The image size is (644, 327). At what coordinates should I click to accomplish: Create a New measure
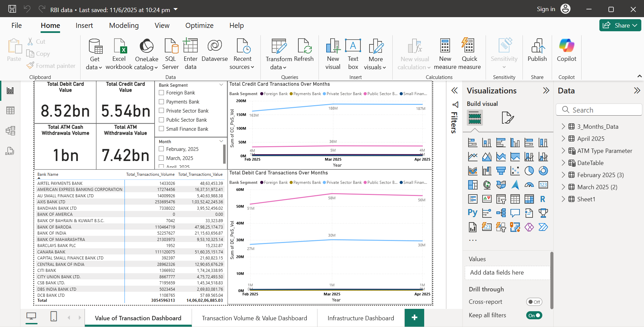[x=445, y=54]
